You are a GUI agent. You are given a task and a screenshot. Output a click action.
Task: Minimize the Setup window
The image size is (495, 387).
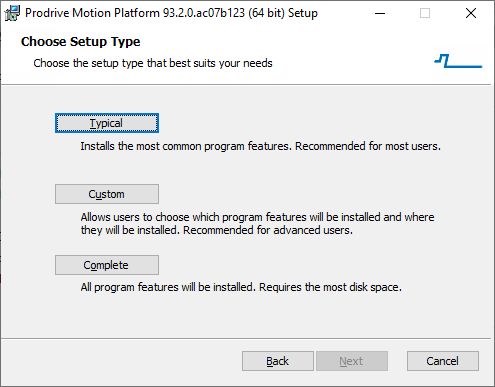click(380, 13)
